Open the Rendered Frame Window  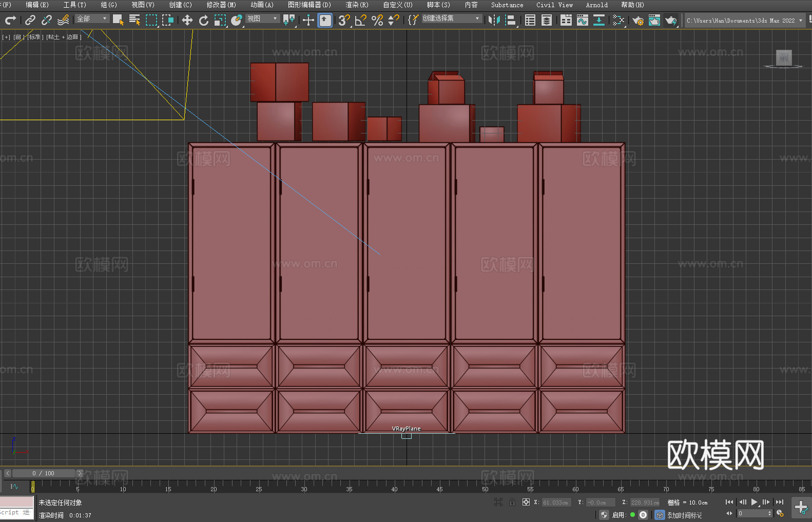point(654,20)
